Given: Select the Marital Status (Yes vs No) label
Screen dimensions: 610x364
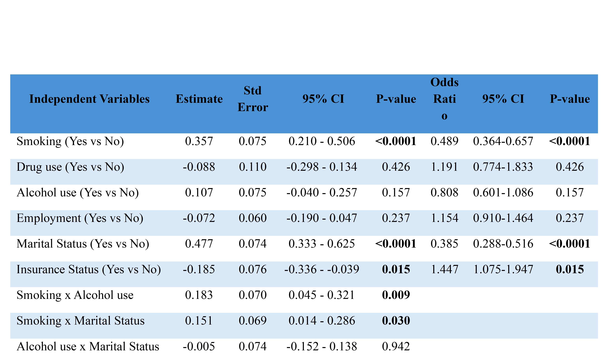Looking at the screenshot, I should tap(83, 244).
